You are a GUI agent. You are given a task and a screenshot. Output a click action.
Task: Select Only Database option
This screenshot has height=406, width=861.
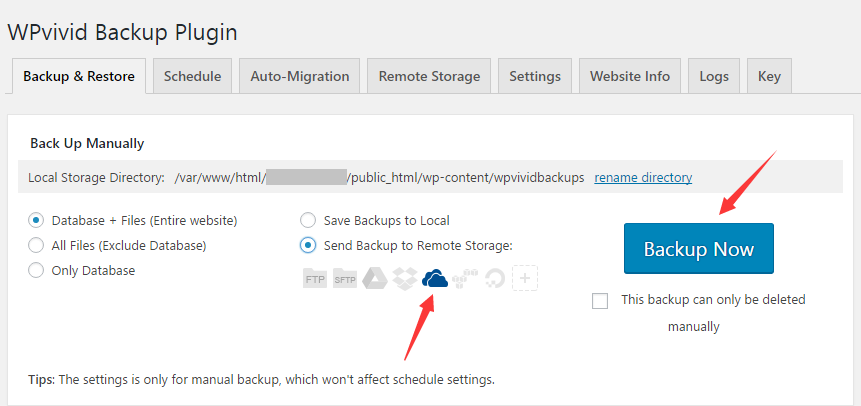click(x=36, y=271)
